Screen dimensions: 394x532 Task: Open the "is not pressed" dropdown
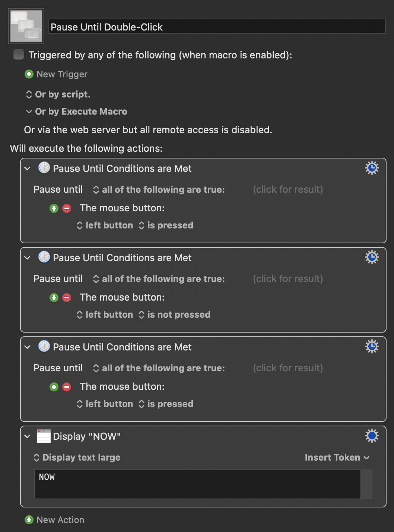(174, 315)
